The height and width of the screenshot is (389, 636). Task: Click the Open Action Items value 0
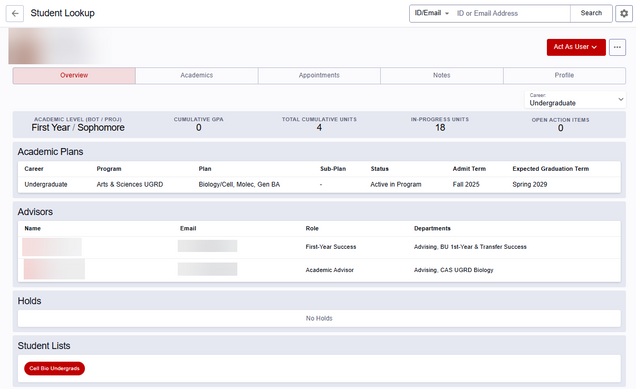point(561,128)
